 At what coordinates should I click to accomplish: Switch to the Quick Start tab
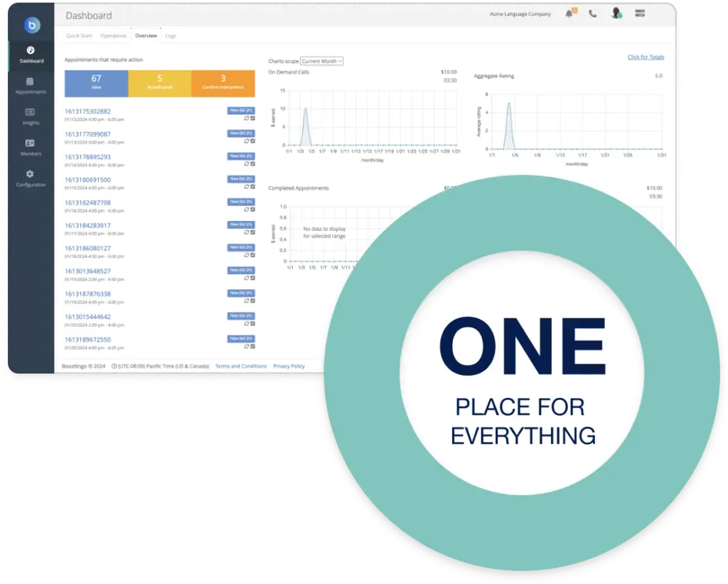point(79,36)
